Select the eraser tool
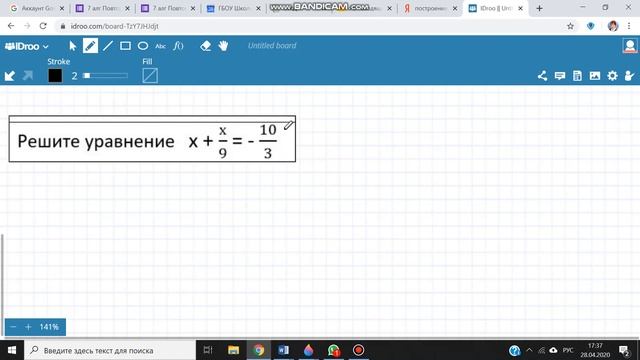This screenshot has height=360, width=640. (x=206, y=46)
